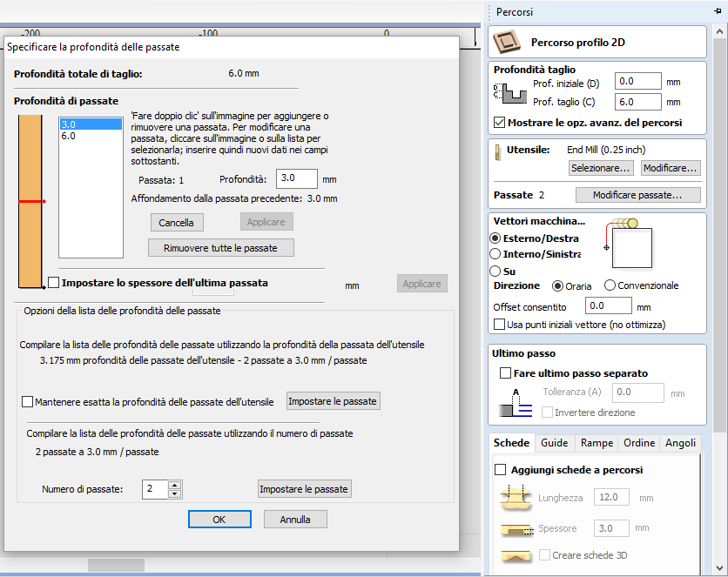Image resolution: width=728 pixels, height=577 pixels.
Task: Check Aggiungi schede a percorsi
Action: tap(500, 470)
